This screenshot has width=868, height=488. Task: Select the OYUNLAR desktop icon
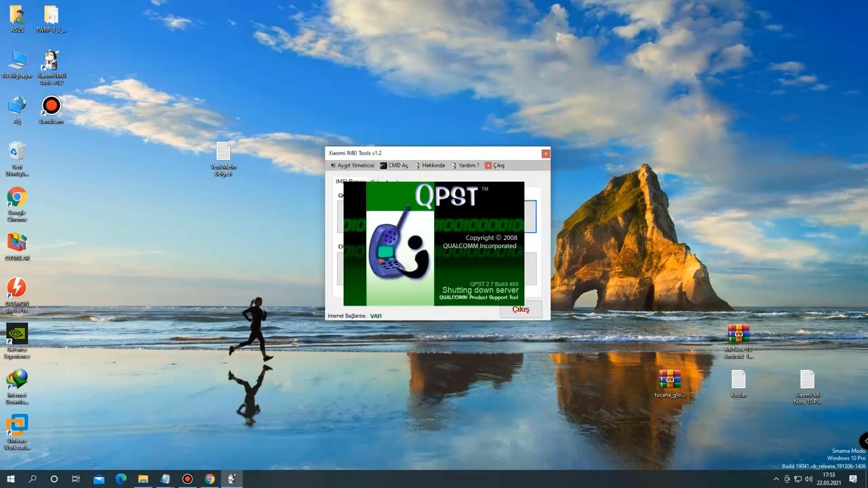17,247
